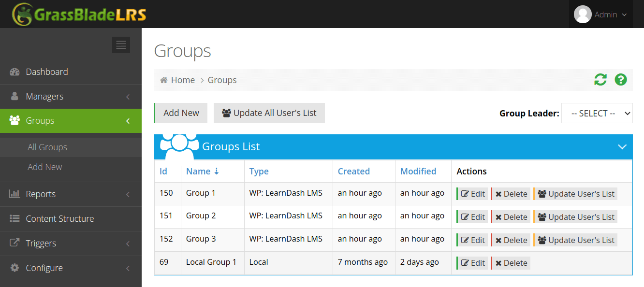This screenshot has height=287, width=644.
Task: Click the 'Local Group 1' name cell
Action: [211, 262]
